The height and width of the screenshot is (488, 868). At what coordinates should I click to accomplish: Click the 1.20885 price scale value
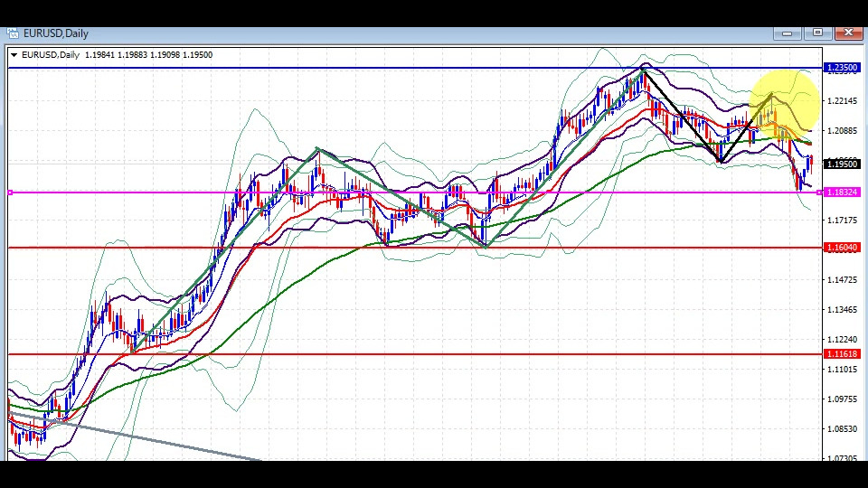tap(842, 130)
